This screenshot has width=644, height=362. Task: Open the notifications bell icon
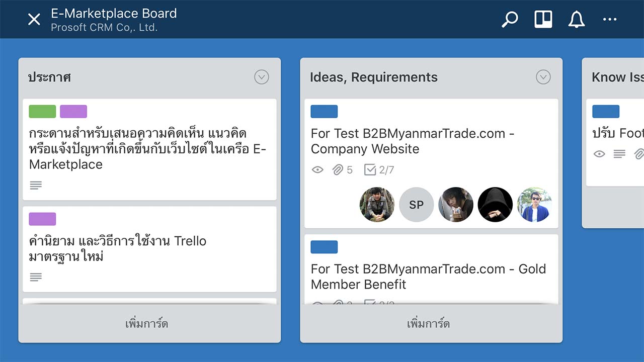tap(577, 19)
